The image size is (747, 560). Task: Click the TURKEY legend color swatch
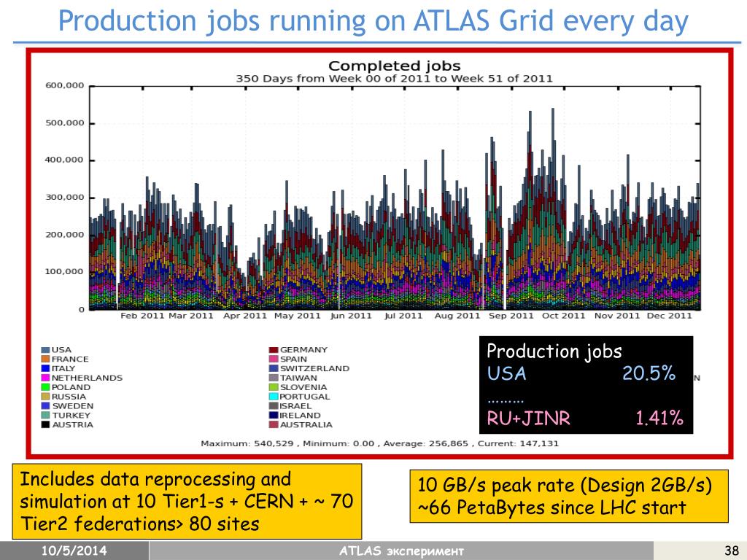coord(45,416)
